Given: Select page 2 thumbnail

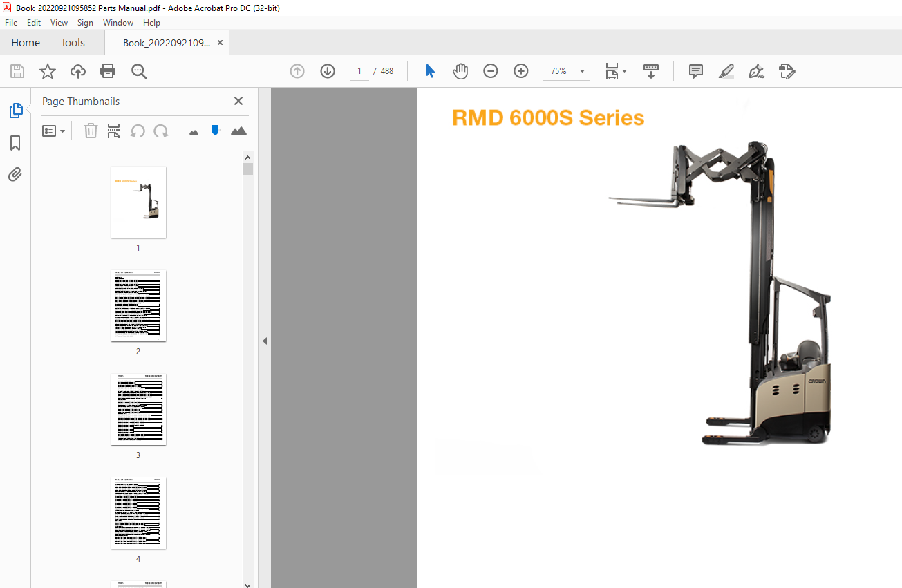Looking at the screenshot, I should click(138, 305).
